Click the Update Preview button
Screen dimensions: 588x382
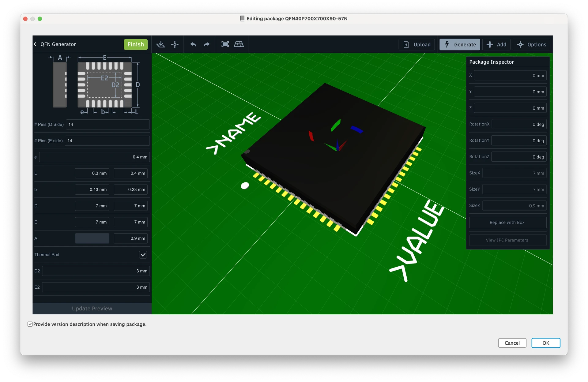point(92,309)
